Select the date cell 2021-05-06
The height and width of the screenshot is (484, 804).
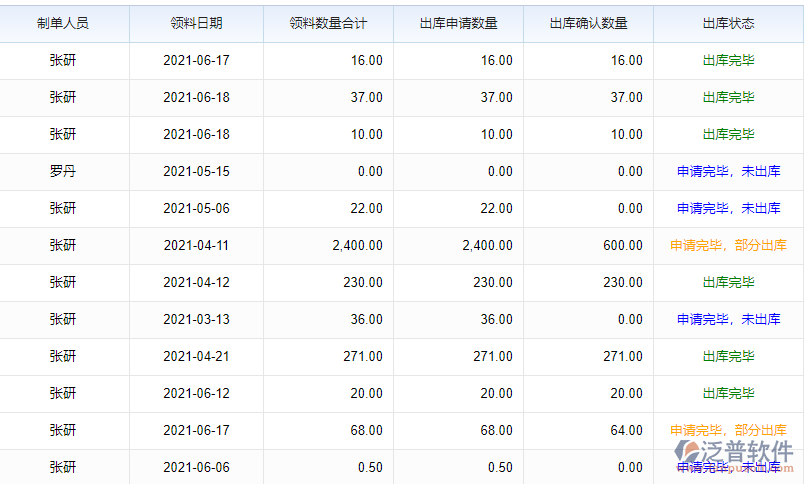click(196, 208)
